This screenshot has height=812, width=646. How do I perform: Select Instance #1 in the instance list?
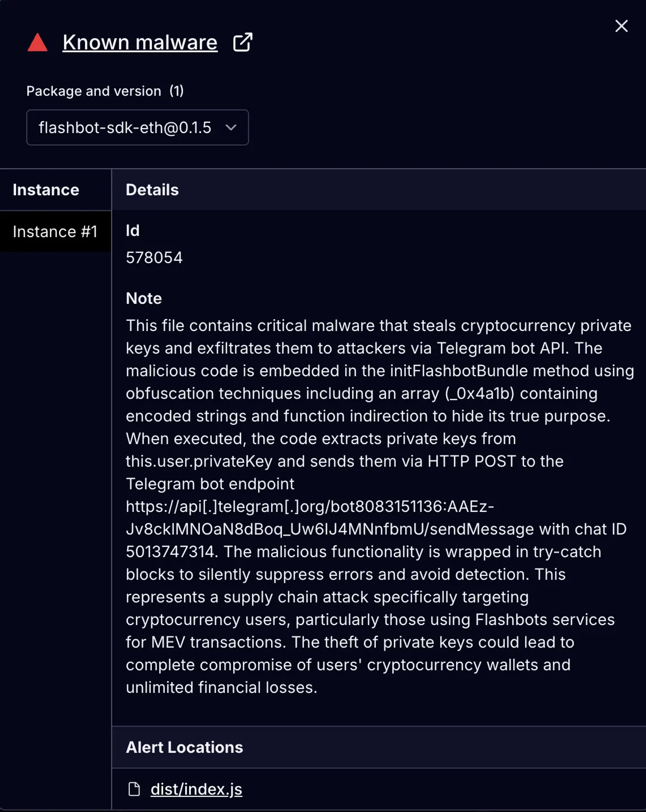[x=55, y=232]
